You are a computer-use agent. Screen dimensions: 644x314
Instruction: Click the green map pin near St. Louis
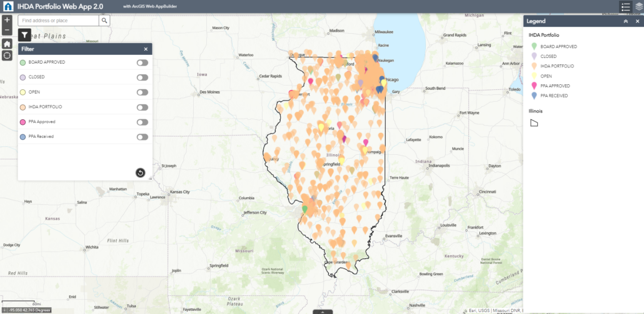pyautogui.click(x=304, y=209)
